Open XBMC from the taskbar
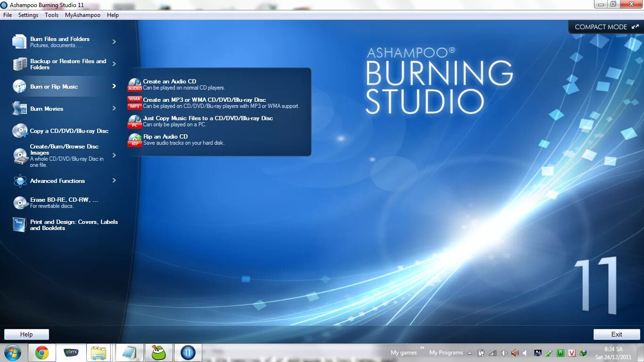The image size is (644, 362). (x=71, y=353)
